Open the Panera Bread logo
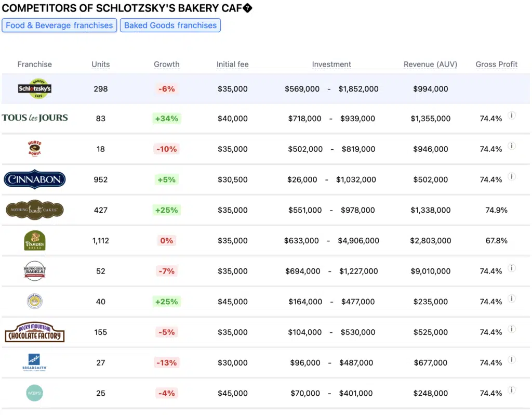This screenshot has height=415, width=532. pos(35,241)
